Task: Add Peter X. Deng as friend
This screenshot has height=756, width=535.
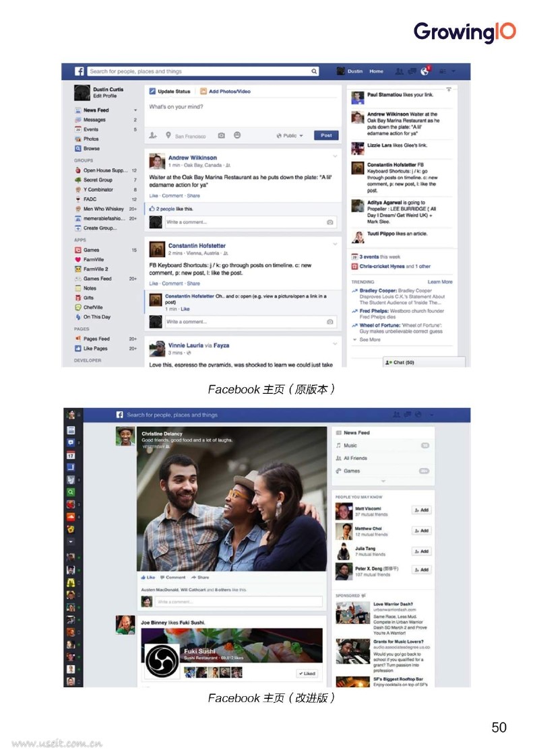Action: pyautogui.click(x=421, y=570)
